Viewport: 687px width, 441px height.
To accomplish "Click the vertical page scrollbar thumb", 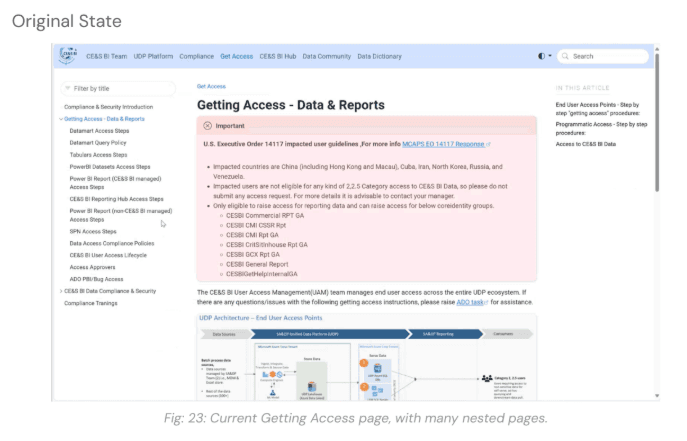I will click(x=657, y=123).
